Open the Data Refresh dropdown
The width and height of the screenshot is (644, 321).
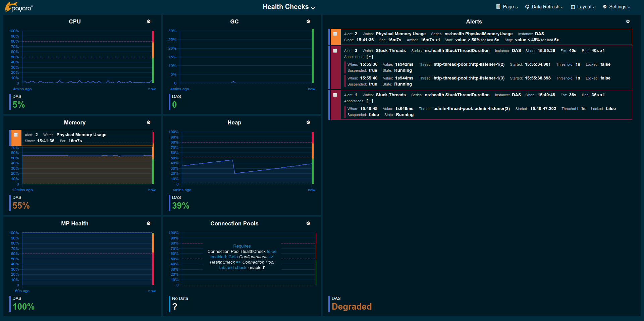tap(544, 7)
